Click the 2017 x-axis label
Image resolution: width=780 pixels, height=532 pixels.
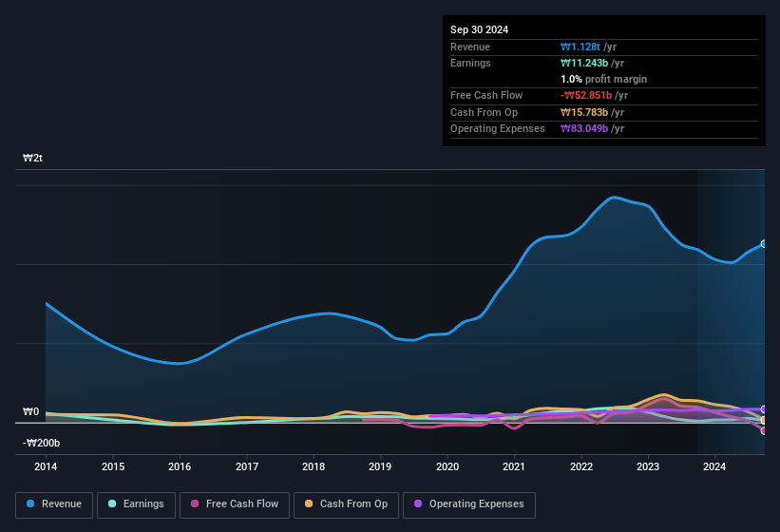point(247,466)
